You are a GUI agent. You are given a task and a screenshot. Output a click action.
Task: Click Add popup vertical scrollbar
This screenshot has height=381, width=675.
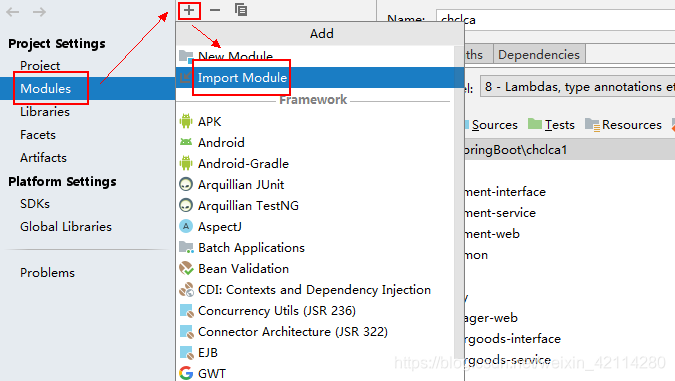459,202
